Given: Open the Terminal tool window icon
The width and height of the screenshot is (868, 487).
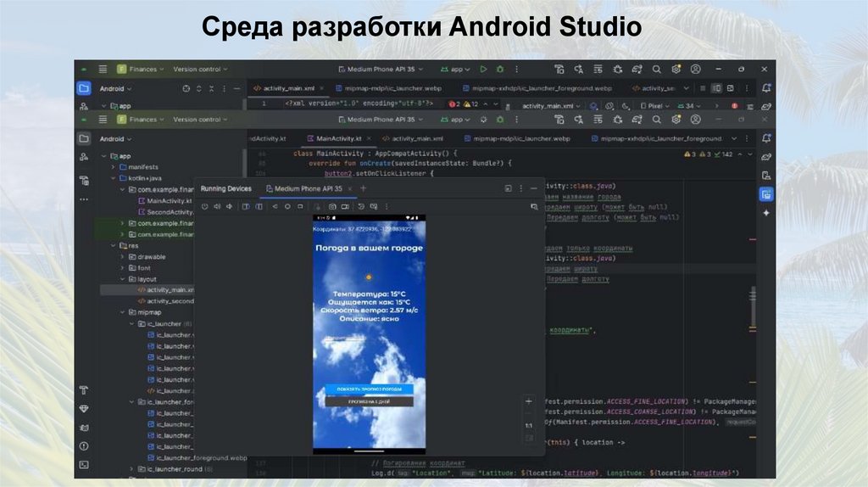Looking at the screenshot, I should click(84, 464).
